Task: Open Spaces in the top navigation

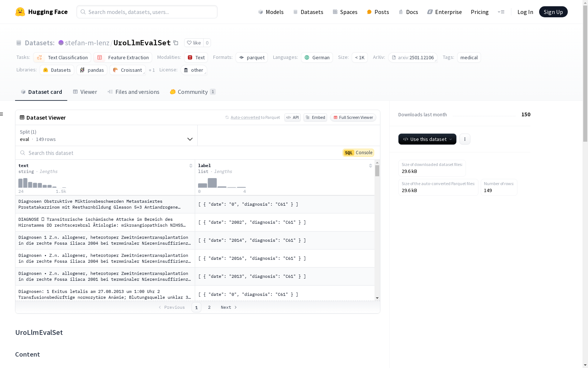Action: (345, 12)
